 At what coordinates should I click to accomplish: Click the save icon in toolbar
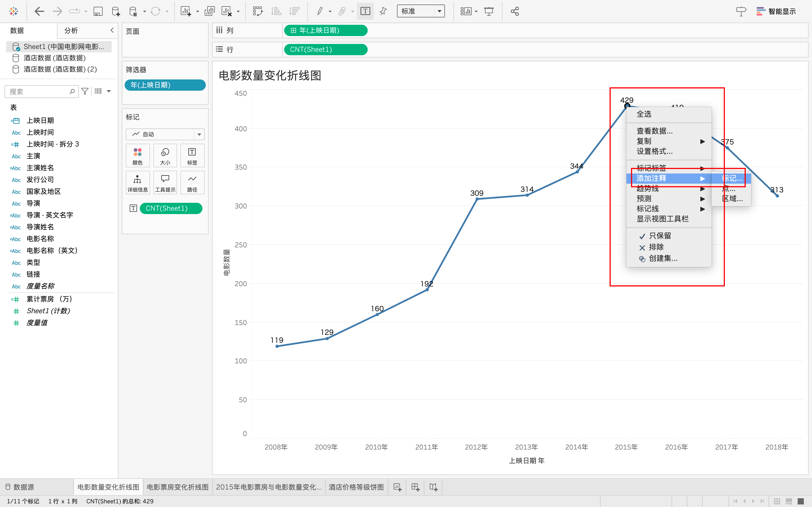[x=98, y=11]
